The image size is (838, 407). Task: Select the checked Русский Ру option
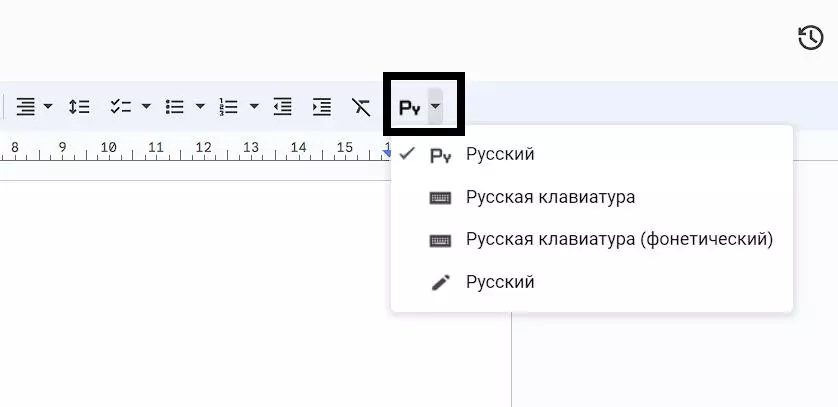[x=500, y=154]
